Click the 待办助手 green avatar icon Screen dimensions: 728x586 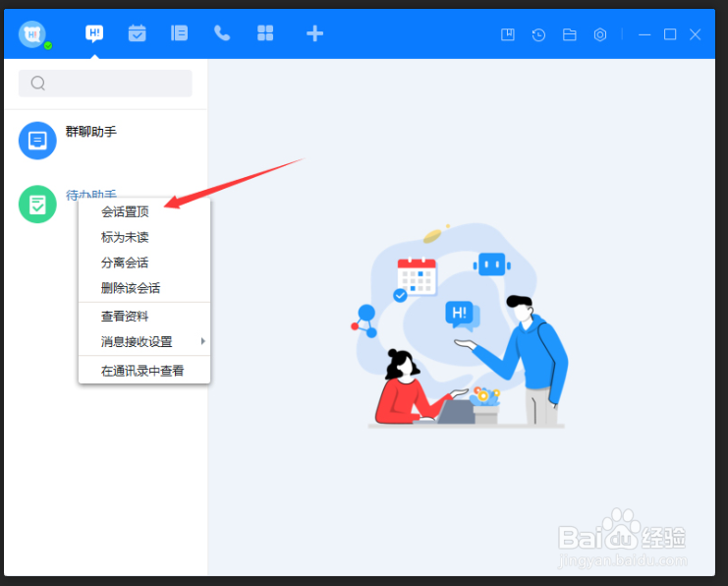point(37,204)
